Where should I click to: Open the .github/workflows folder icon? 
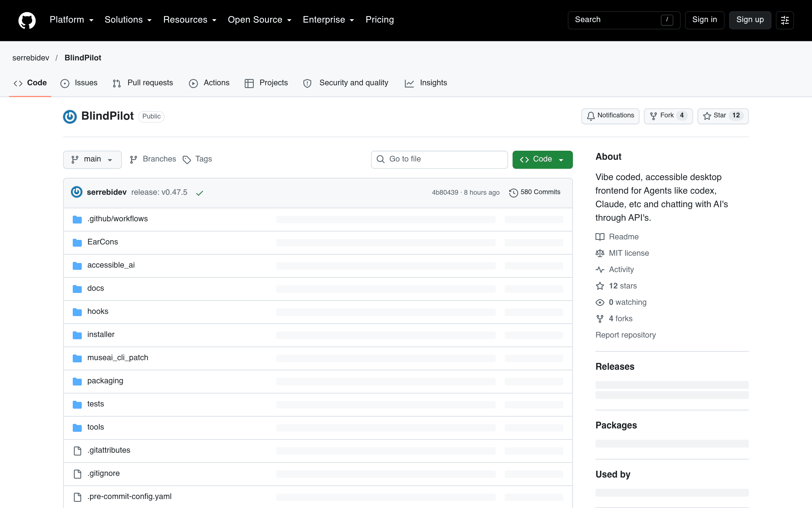click(77, 219)
